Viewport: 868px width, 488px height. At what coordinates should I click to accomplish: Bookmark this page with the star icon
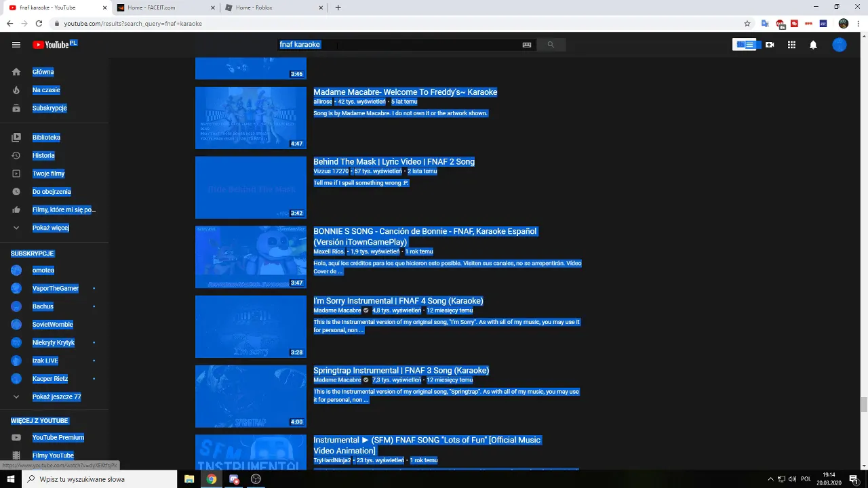click(747, 23)
